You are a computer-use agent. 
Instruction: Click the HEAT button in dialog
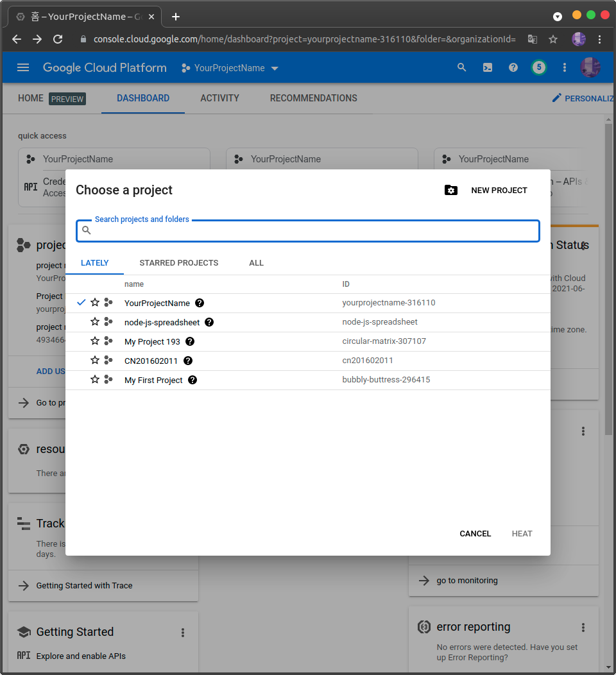522,534
